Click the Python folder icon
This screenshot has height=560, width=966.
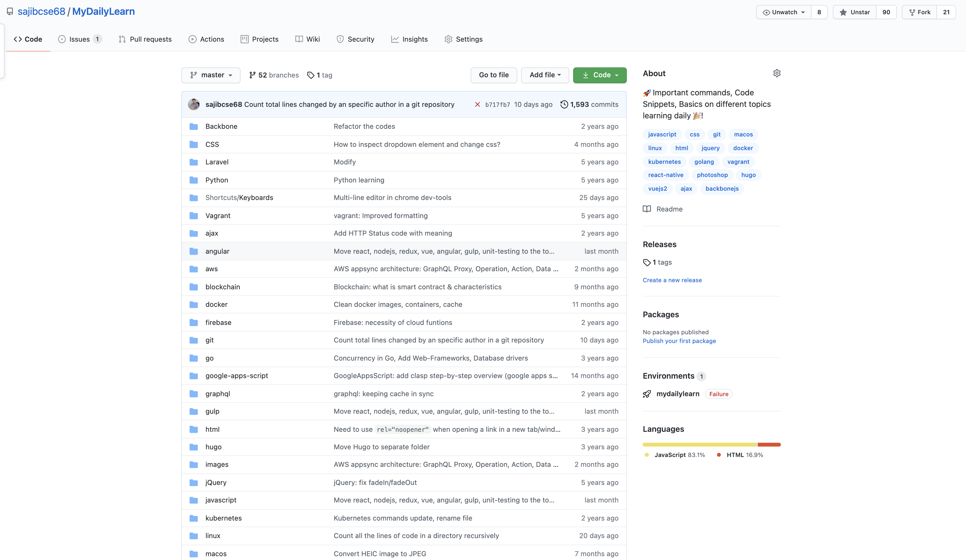[194, 180]
